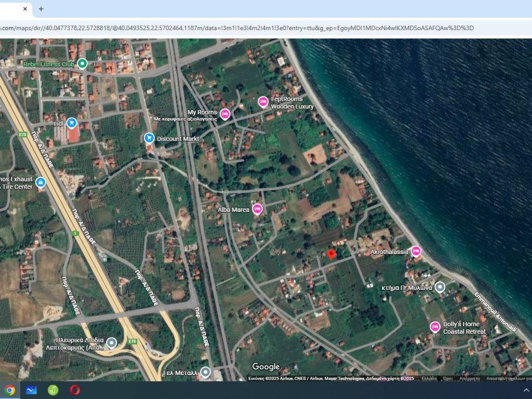Click the red destination pin on map

click(x=331, y=254)
